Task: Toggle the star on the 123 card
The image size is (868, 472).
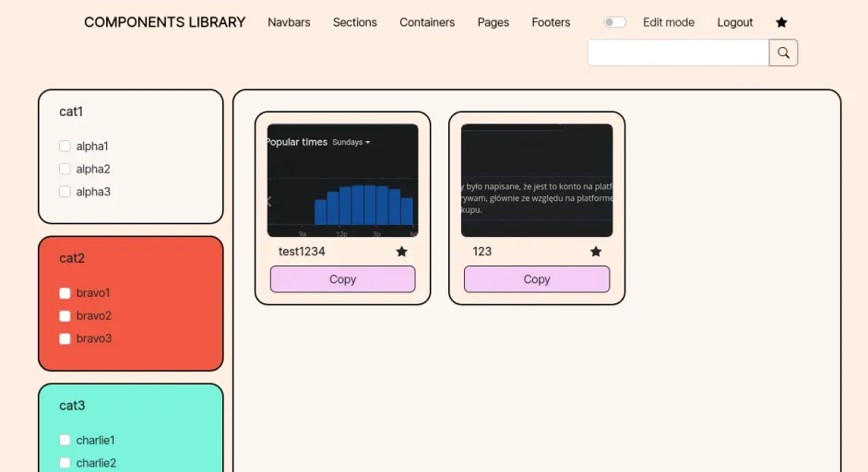Action: [596, 252]
